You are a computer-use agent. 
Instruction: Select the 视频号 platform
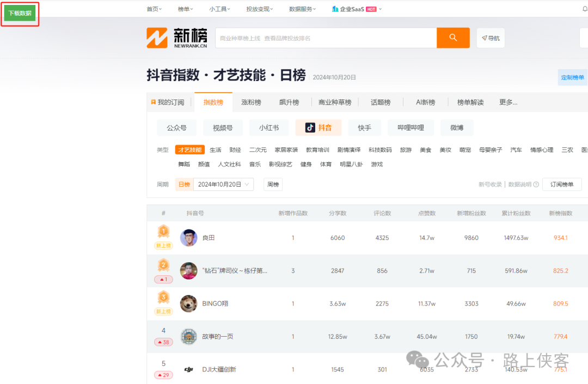pos(223,128)
